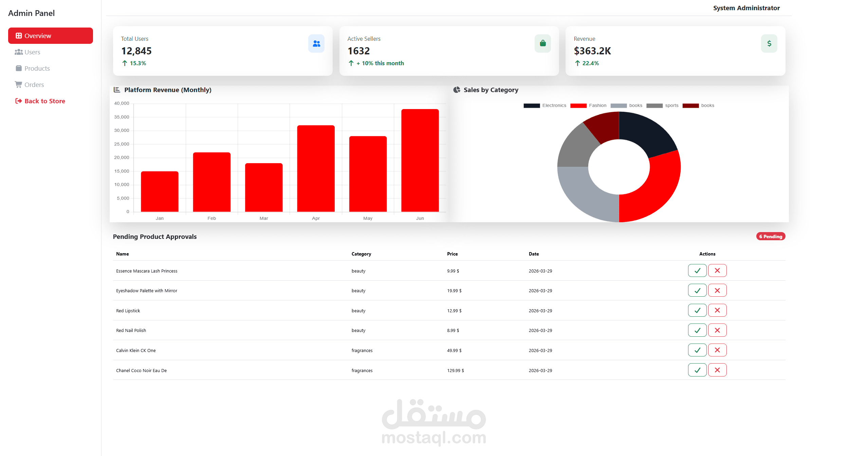
Task: Approve Essence Mascara Lash Princess with checkmark
Action: coord(697,270)
